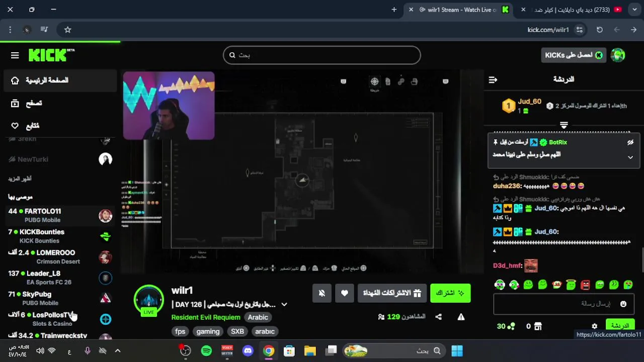644x362 pixels.
Task: Open the shop icon next to 0
Action: pos(538,326)
